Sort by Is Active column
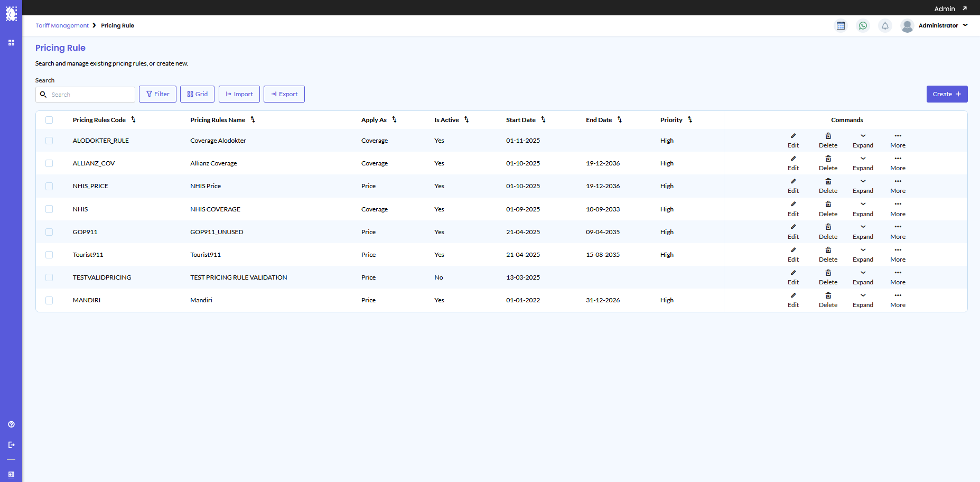Image resolution: width=980 pixels, height=482 pixels. [x=466, y=120]
